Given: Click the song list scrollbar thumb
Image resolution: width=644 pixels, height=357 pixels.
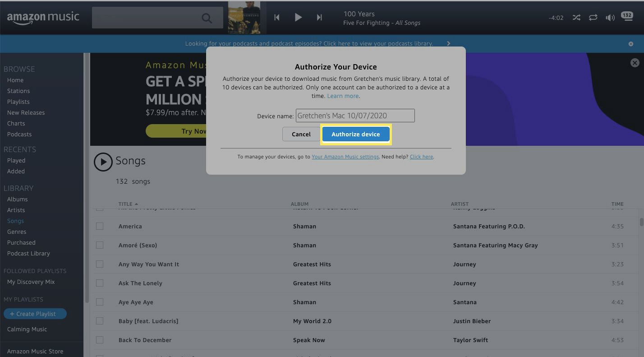Looking at the screenshot, I should (641, 222).
